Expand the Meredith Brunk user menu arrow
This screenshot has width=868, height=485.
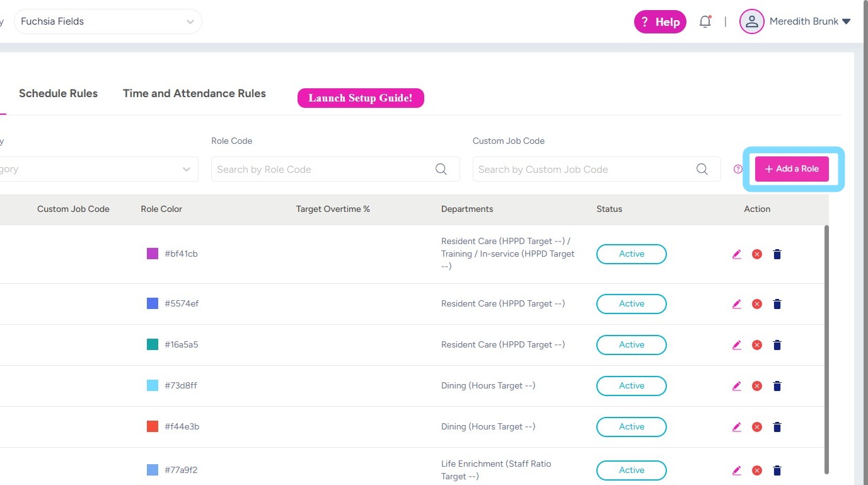pyautogui.click(x=847, y=21)
